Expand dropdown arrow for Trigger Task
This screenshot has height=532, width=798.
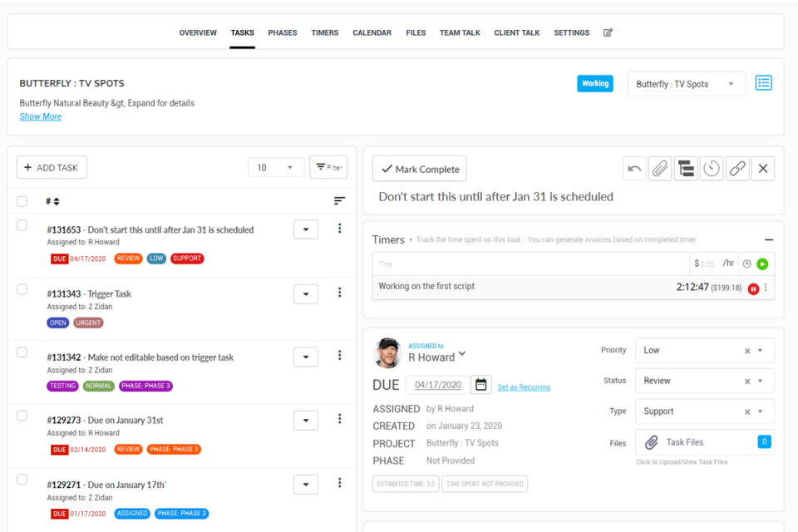pos(306,293)
